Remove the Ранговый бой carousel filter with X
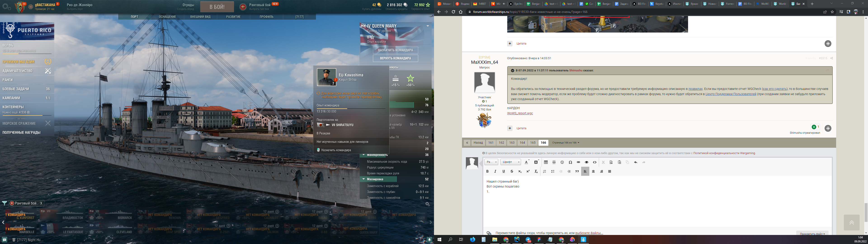This screenshot has width=868, height=244. [41, 203]
